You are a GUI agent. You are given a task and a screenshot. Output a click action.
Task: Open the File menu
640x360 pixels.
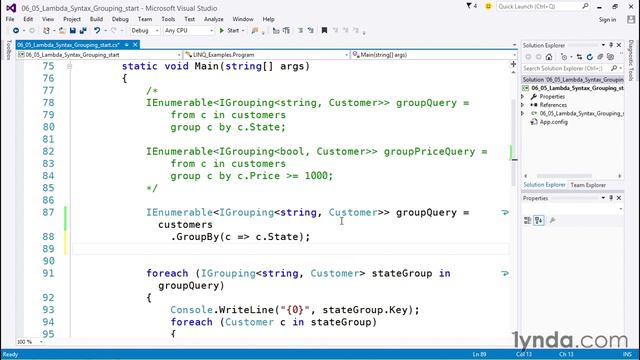coord(10,19)
